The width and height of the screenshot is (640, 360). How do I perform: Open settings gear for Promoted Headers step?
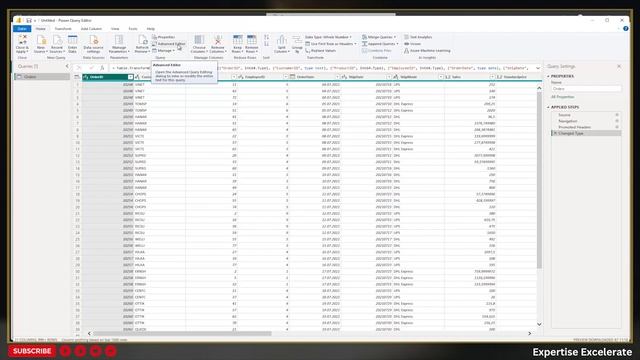pos(617,127)
